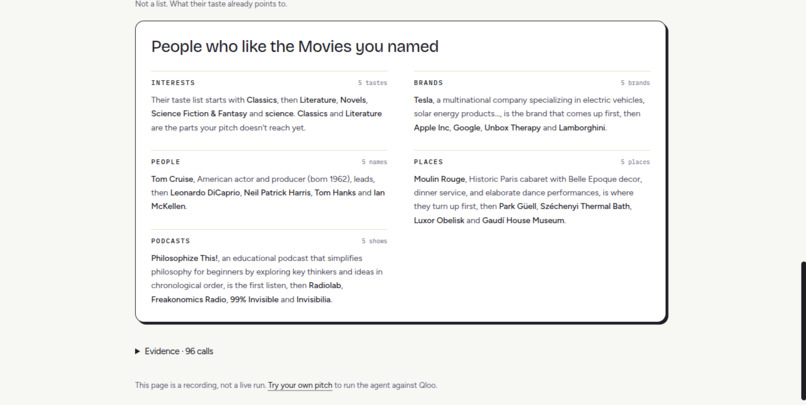Image resolution: width=806 pixels, height=405 pixels.
Task: Click the interest Novels
Action: (353, 100)
